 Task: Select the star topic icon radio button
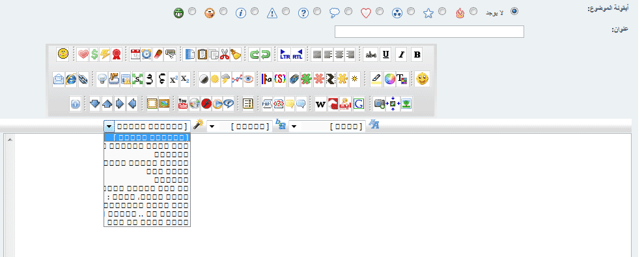(442, 11)
